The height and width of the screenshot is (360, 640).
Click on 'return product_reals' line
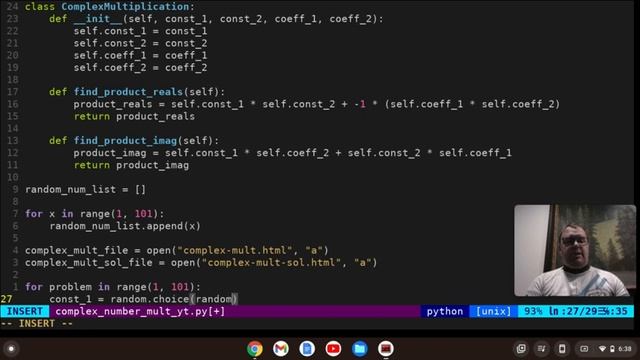(134, 116)
